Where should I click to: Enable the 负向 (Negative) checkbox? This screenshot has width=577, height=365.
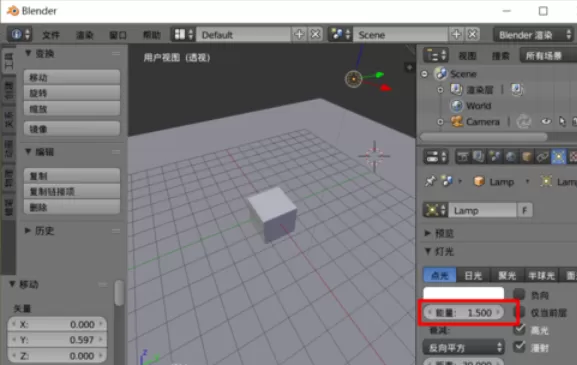click(519, 294)
